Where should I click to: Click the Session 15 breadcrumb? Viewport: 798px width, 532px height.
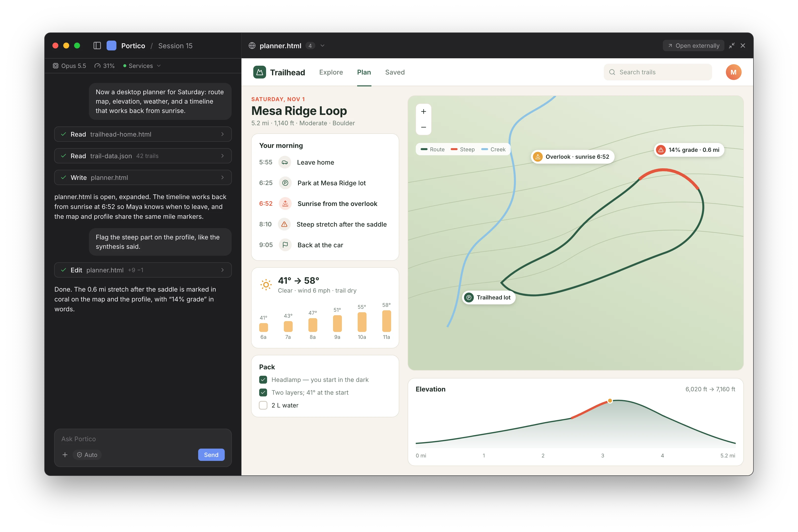pos(175,46)
